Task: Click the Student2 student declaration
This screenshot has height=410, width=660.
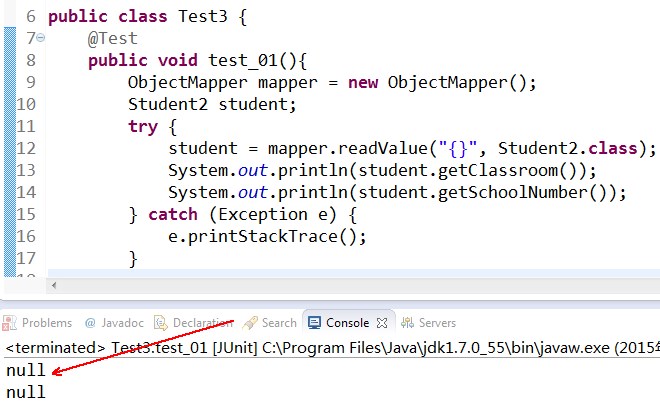Action: coord(212,104)
